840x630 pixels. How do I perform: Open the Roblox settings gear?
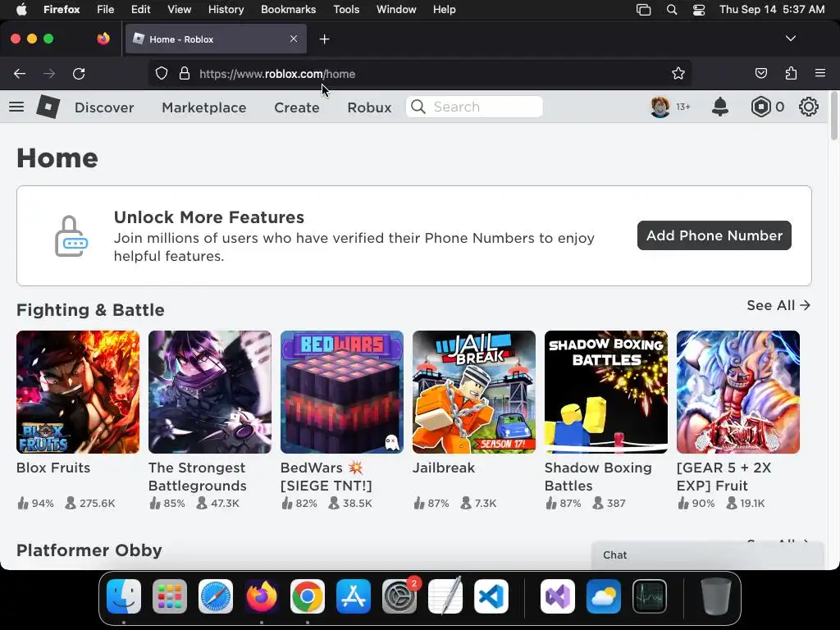[808, 107]
